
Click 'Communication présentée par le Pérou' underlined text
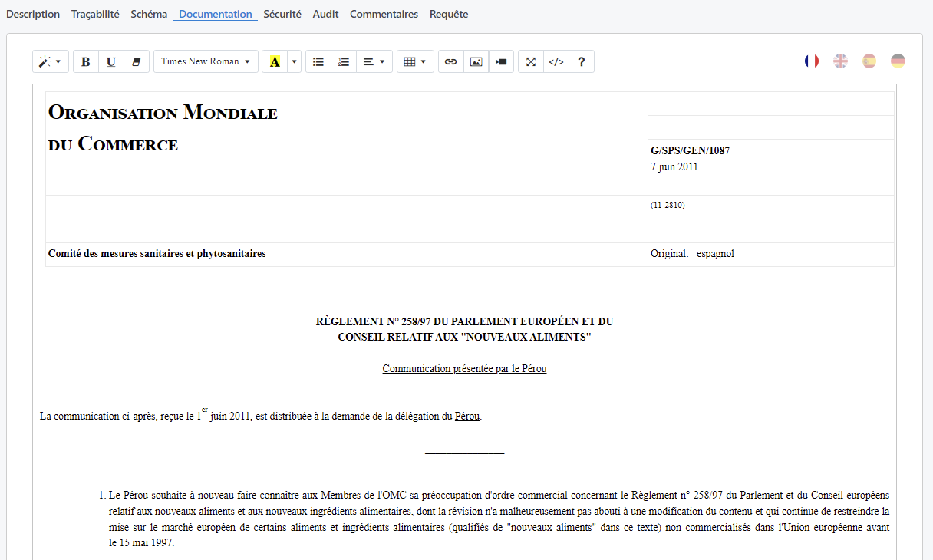point(465,369)
